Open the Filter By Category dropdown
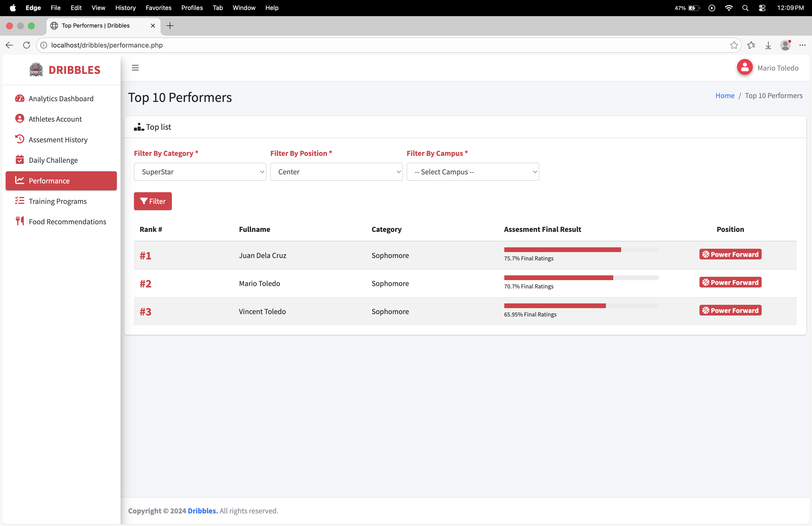 click(x=200, y=172)
